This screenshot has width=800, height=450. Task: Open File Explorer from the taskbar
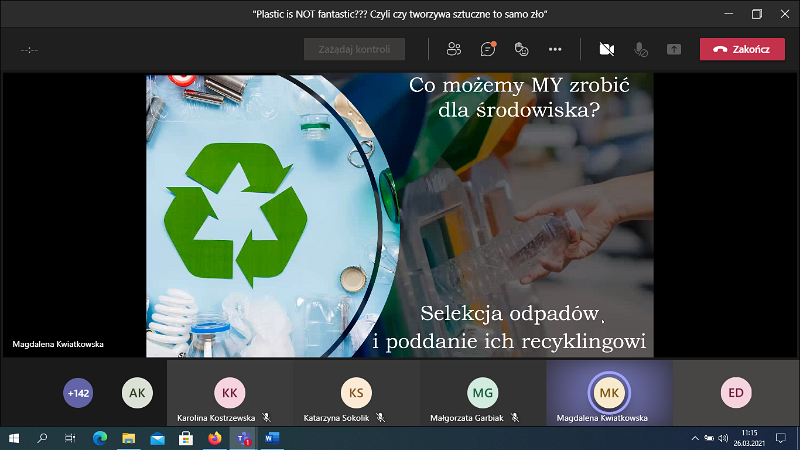(129, 438)
